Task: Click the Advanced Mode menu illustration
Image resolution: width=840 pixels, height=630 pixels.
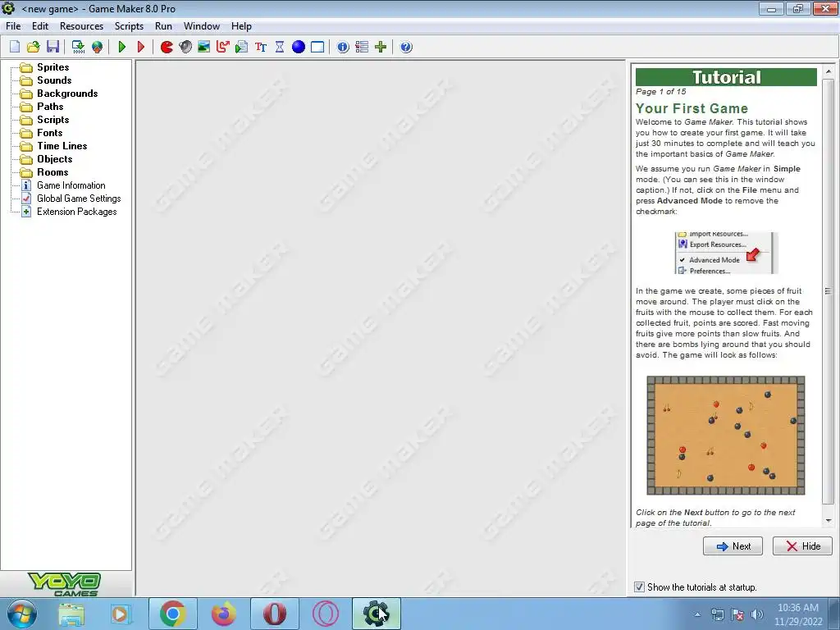Action: (x=725, y=253)
